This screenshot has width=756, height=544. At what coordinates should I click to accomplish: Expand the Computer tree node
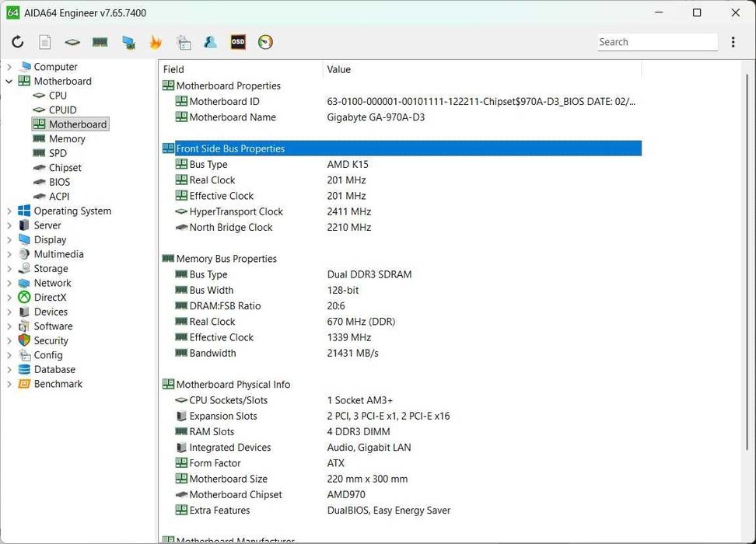9,67
